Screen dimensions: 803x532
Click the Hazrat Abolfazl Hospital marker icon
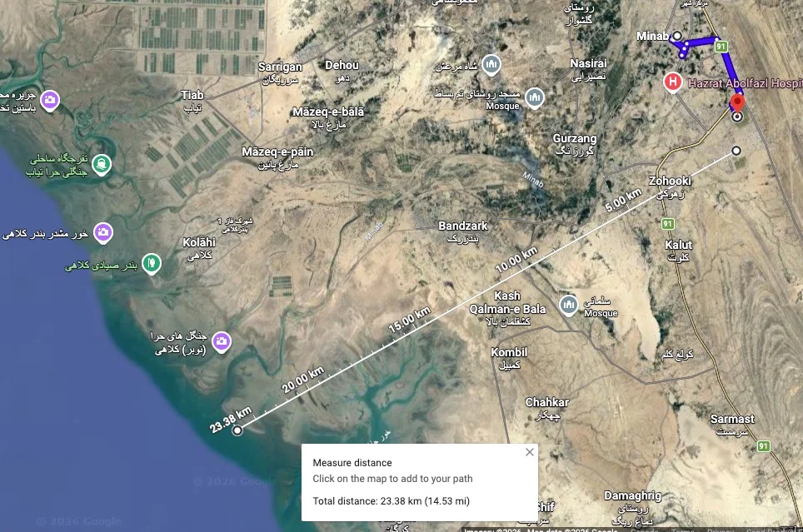point(672,82)
